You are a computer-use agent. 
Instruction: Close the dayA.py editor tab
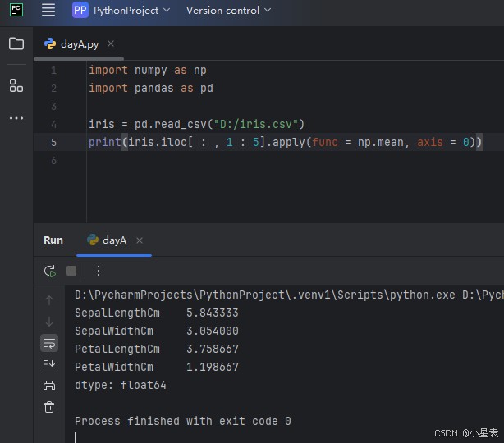[x=111, y=44]
